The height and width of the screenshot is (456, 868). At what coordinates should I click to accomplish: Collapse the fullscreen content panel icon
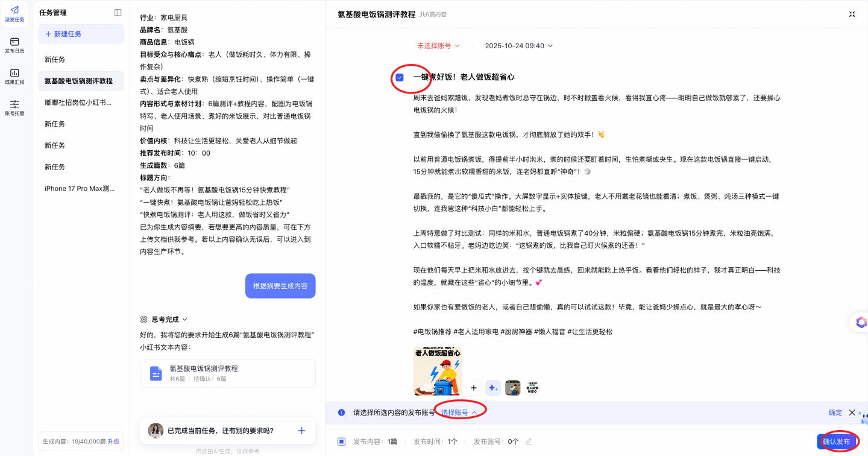point(852,14)
